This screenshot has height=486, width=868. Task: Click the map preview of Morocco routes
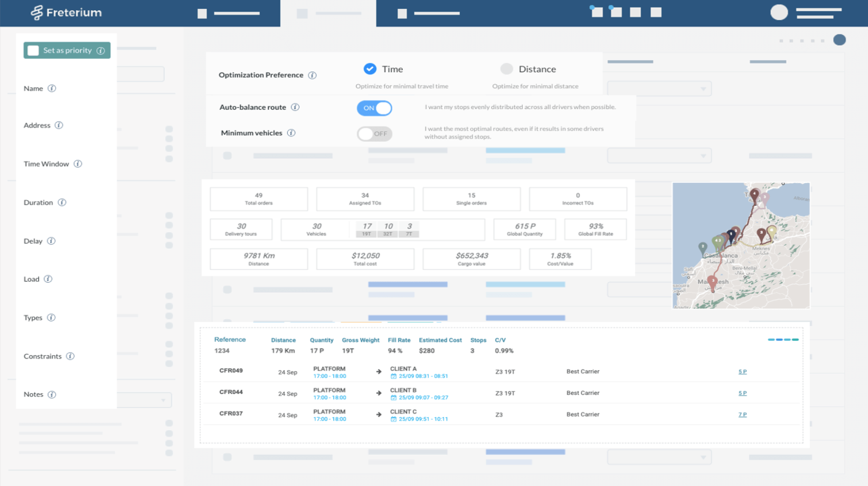click(741, 245)
